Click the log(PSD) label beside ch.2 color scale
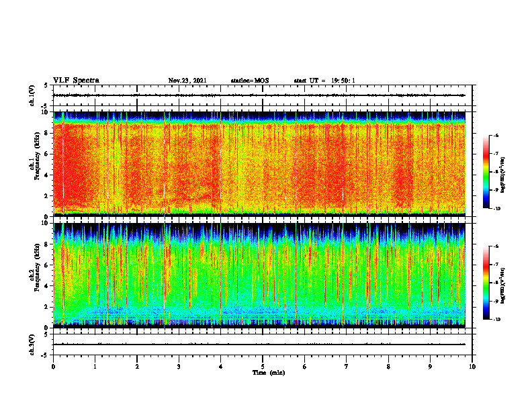The height and width of the screenshot is (411, 532). [503, 286]
